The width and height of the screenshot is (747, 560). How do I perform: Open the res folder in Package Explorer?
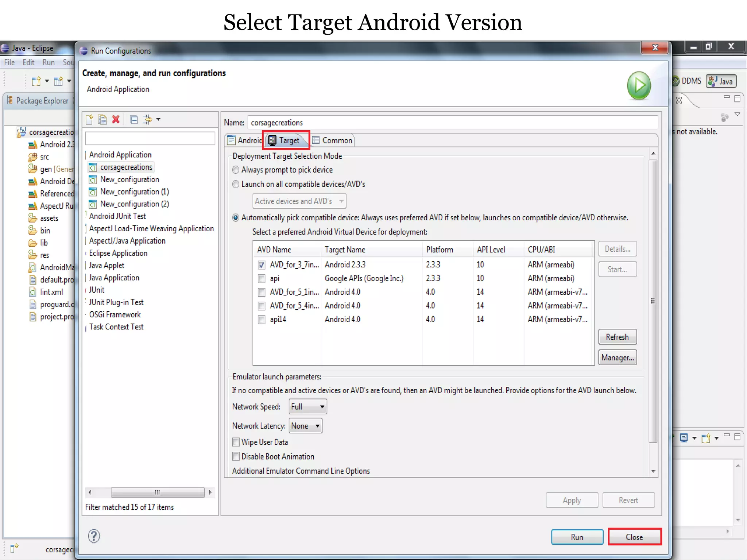click(x=39, y=255)
